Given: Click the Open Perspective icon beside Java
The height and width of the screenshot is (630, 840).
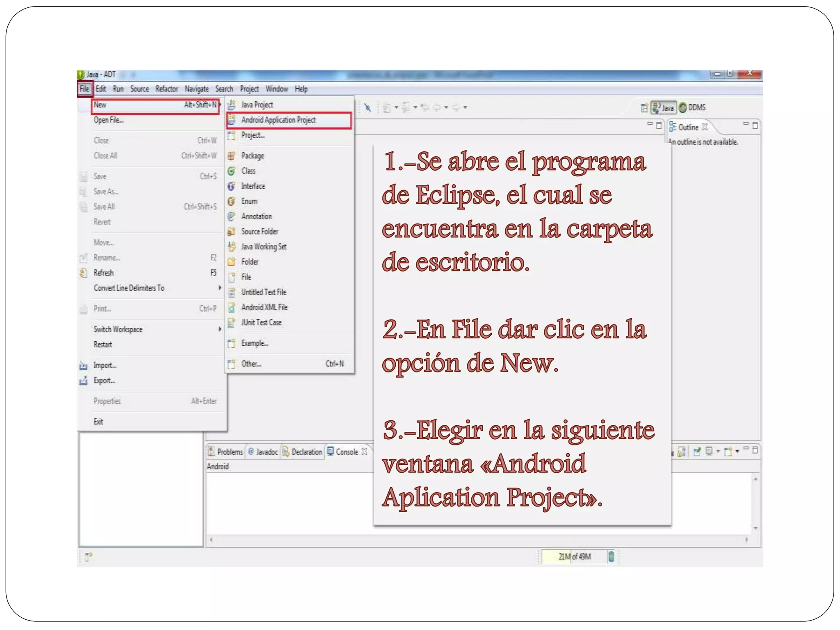Looking at the screenshot, I should click(x=644, y=108).
